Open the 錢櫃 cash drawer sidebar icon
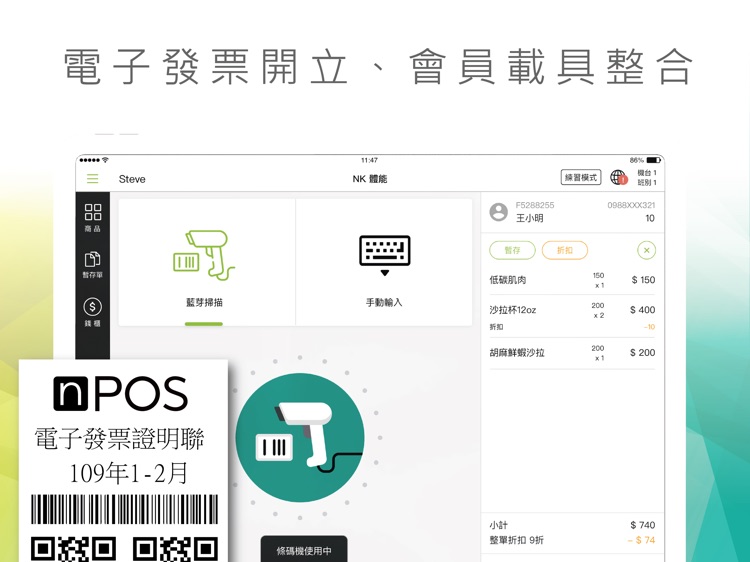750x562 pixels. pos(92,312)
